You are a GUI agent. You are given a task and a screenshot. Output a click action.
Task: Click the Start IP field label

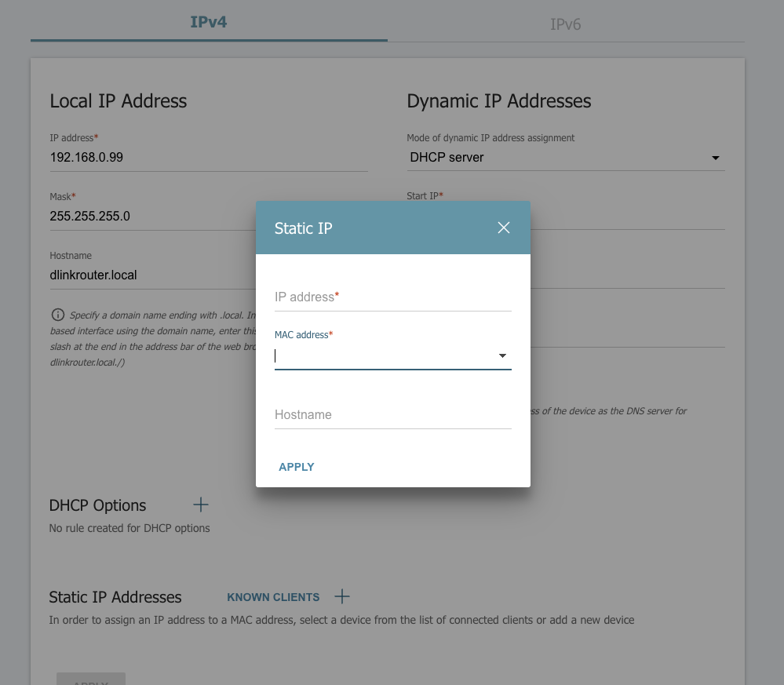click(x=425, y=196)
